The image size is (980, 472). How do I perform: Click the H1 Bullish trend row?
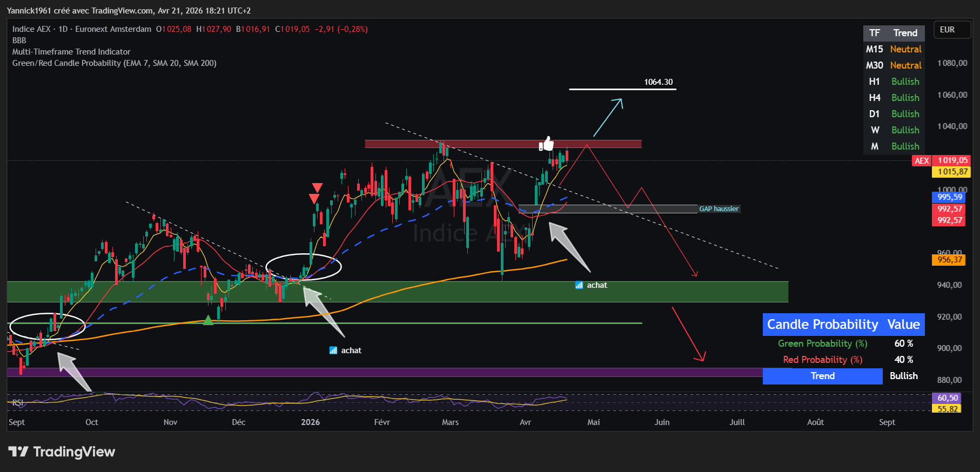point(894,82)
